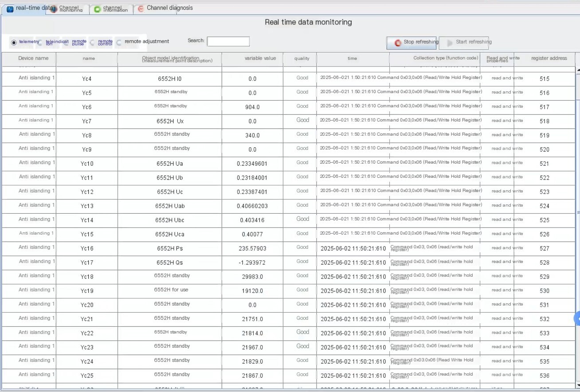The width and height of the screenshot is (580, 392).
Task: Click the icon on Channel monitoring tab
Action: (54, 9)
